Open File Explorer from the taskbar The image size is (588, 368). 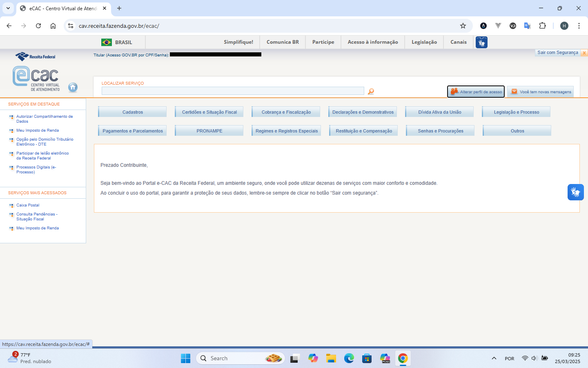(331, 359)
